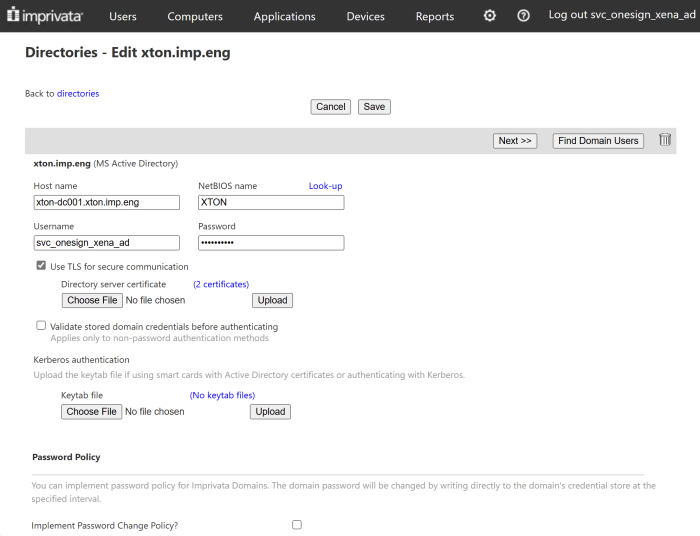Viewport: 700px width, 536px height.
Task: Click the Kerberos authentication label
Action: pos(81,360)
